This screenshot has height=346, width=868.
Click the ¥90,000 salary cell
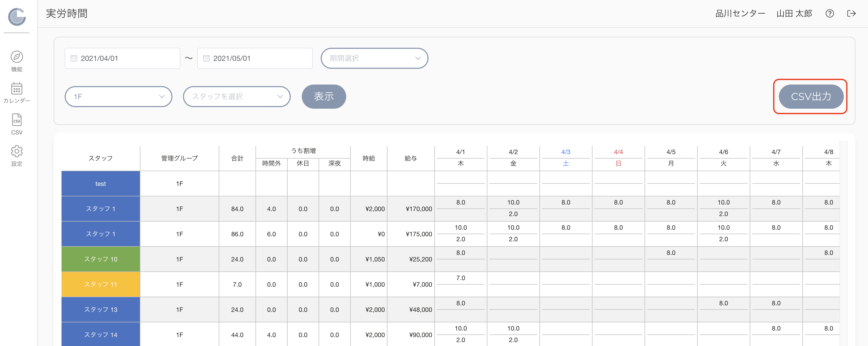click(411, 334)
